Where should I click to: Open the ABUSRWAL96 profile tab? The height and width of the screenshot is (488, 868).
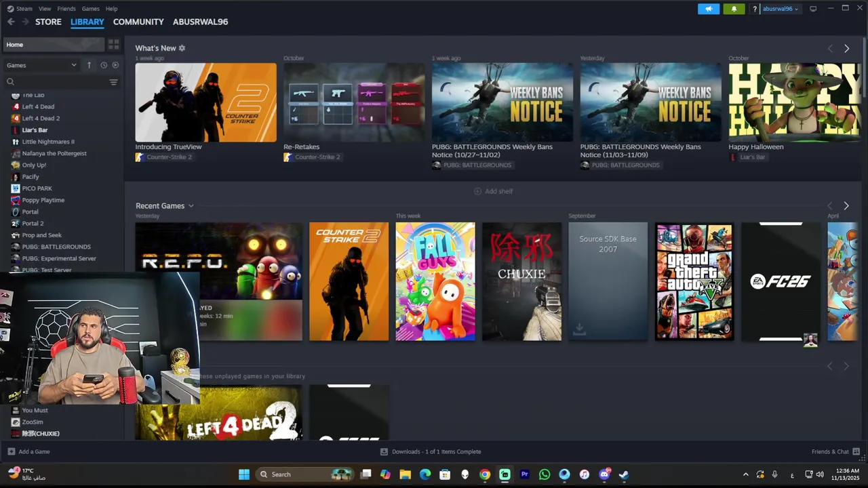coord(200,22)
